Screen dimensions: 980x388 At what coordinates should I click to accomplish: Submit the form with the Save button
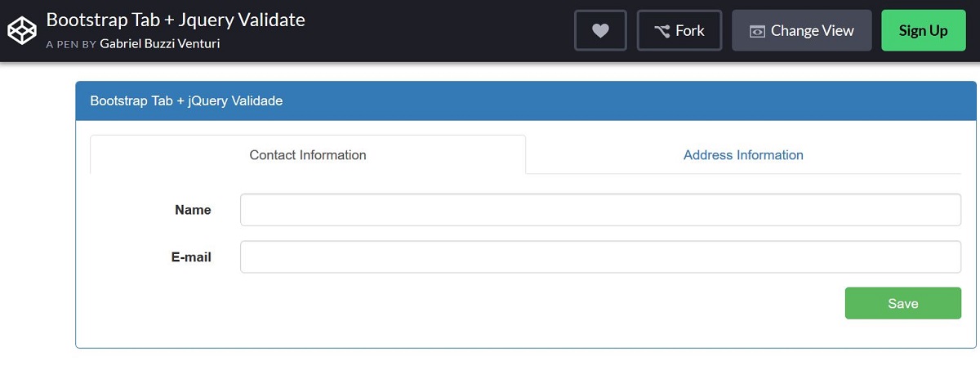(902, 303)
